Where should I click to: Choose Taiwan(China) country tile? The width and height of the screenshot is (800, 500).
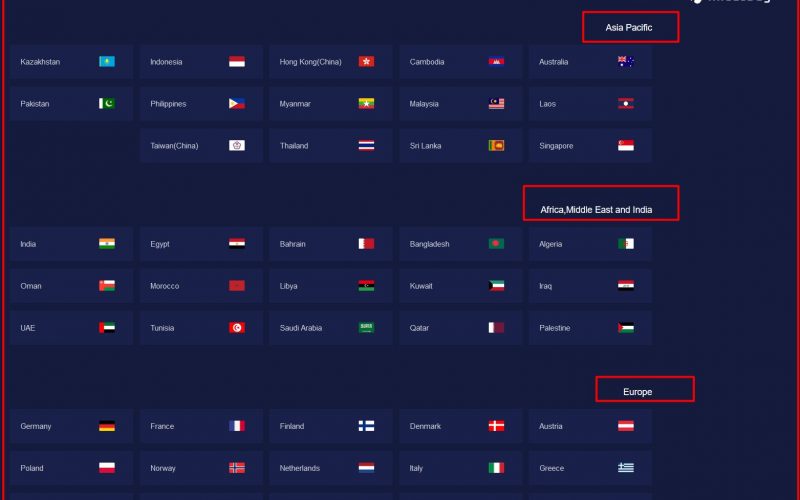click(201, 145)
